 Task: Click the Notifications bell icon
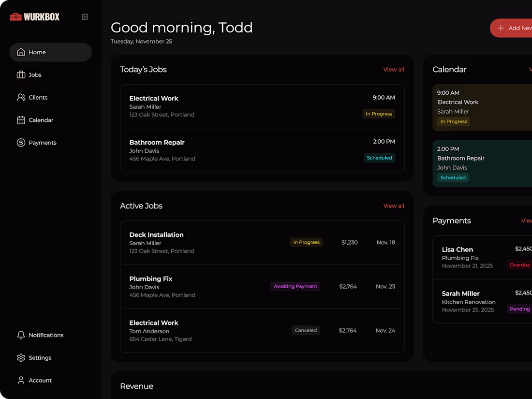(21, 335)
